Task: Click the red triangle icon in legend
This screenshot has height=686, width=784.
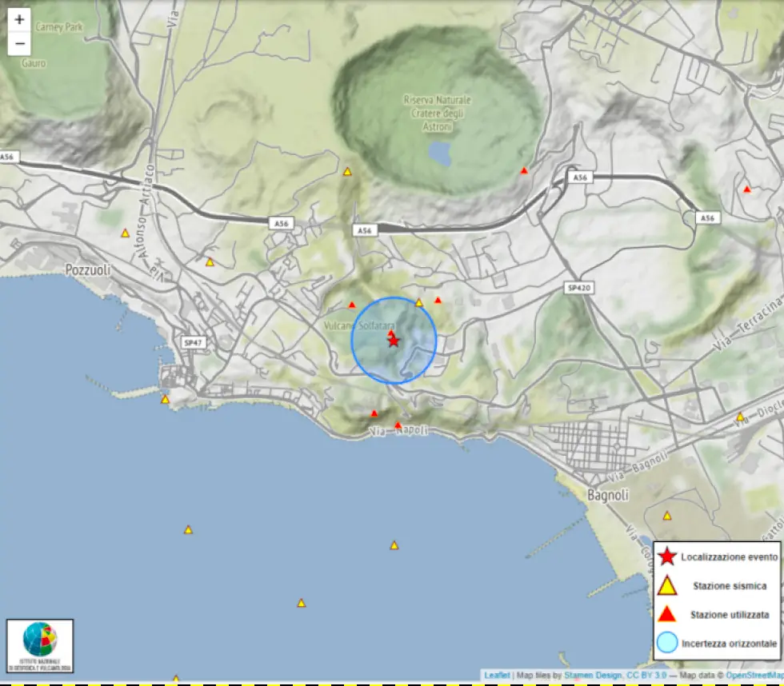Action: click(x=667, y=614)
